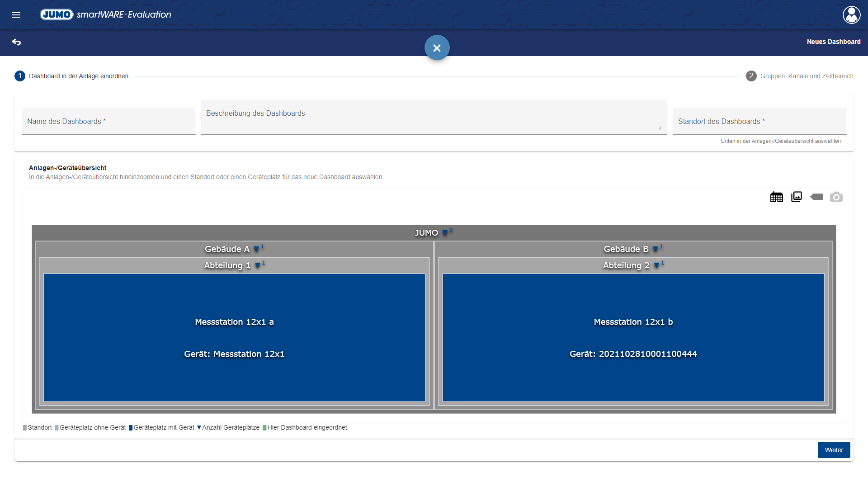Select the Messstation 12x1 a device tile
This screenshot has width=868, height=478.
234,337
